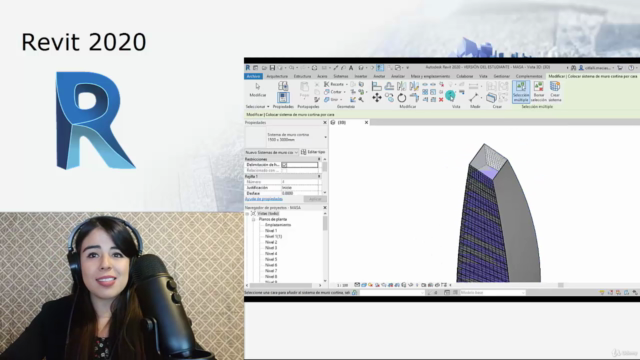Open the Nuevo Sistemas de muro cortina filter dropdown
640x360 pixels.
click(x=296, y=152)
